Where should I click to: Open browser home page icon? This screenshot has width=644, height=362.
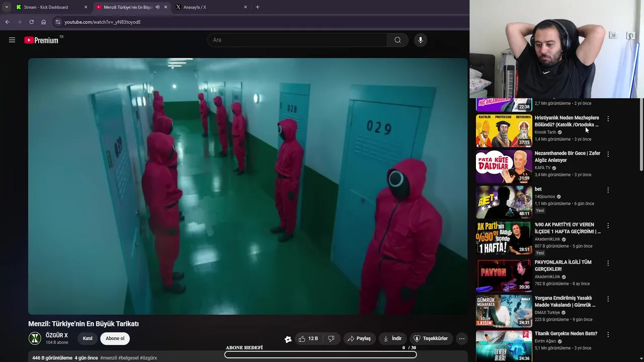click(x=43, y=22)
